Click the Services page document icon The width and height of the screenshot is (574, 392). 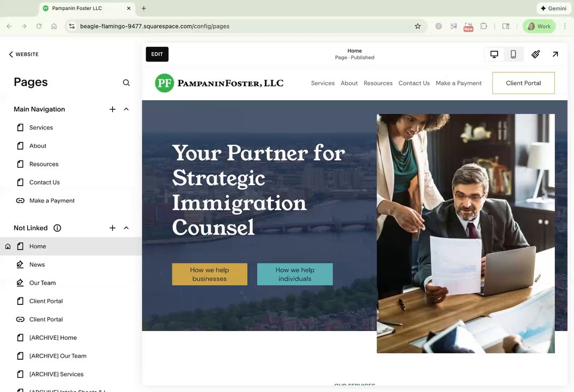click(x=21, y=127)
